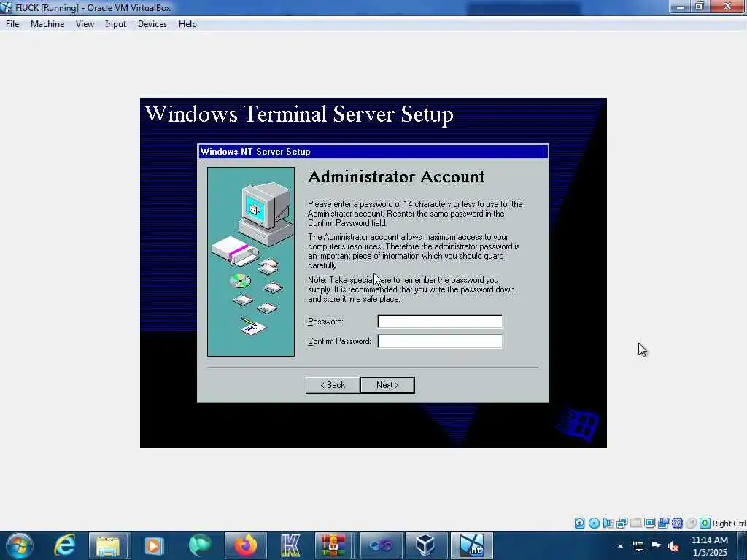Click the network adapters status icon
The height and width of the screenshot is (560, 747).
click(x=622, y=524)
